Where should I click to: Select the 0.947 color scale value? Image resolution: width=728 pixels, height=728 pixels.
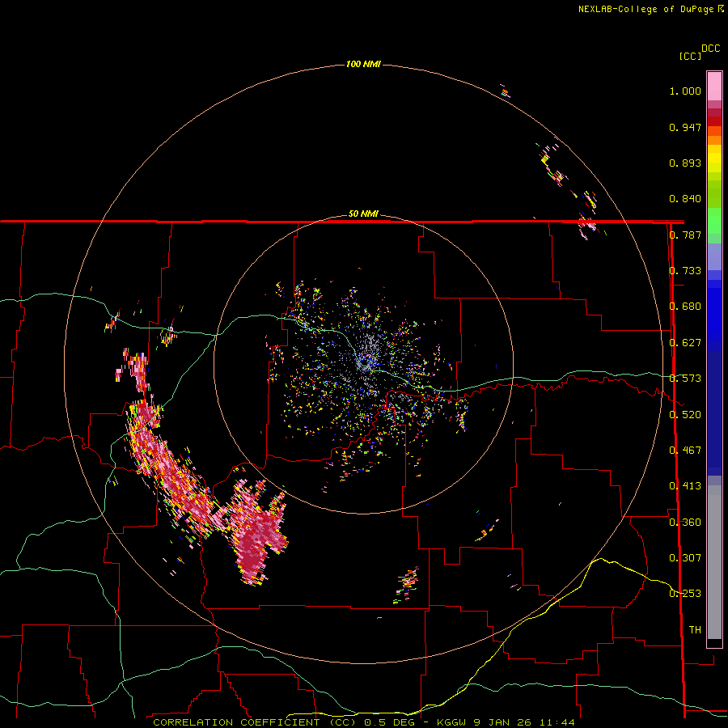pyautogui.click(x=685, y=127)
